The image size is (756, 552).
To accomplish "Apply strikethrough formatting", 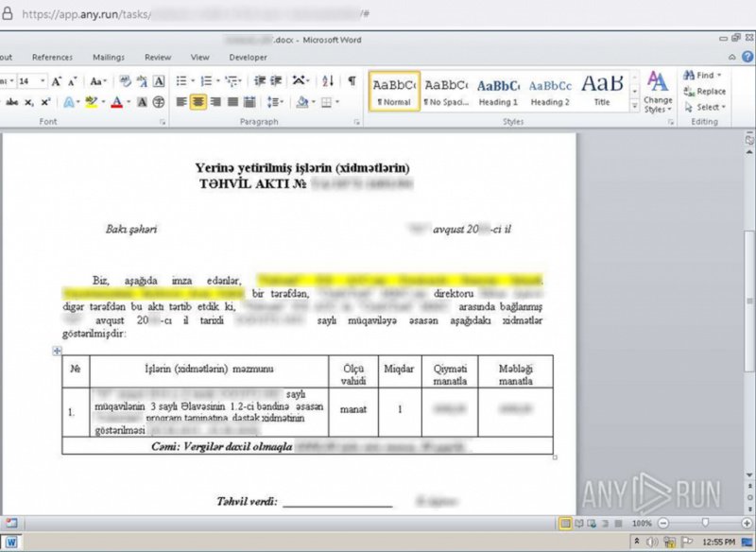I will (13, 102).
